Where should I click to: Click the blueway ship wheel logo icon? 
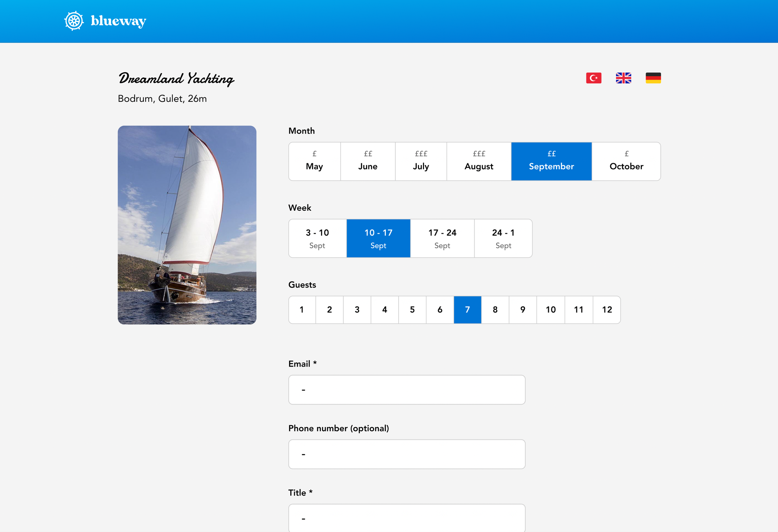tap(74, 21)
